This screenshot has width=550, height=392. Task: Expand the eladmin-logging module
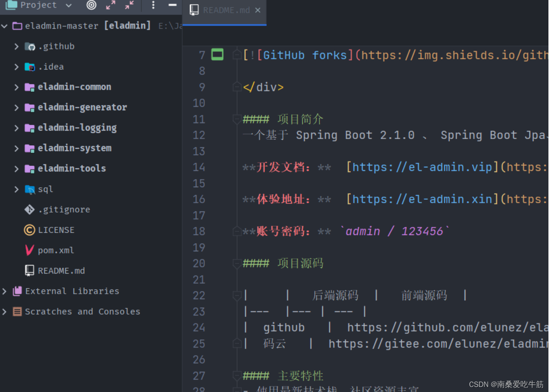[16, 128]
